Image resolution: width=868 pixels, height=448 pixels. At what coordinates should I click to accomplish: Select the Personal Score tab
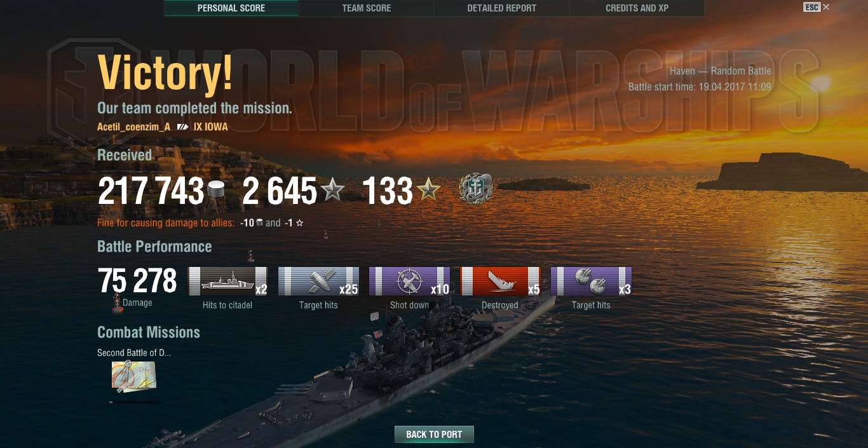[231, 8]
